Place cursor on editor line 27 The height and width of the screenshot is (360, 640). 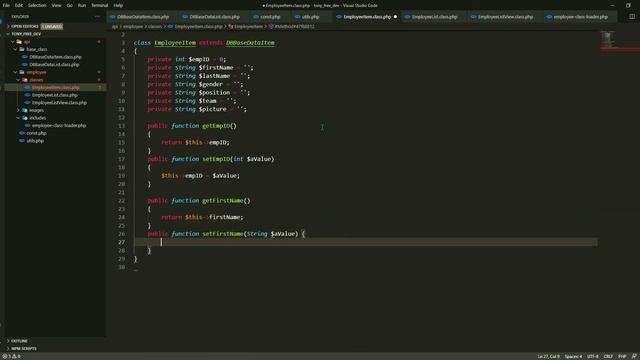tap(365, 242)
